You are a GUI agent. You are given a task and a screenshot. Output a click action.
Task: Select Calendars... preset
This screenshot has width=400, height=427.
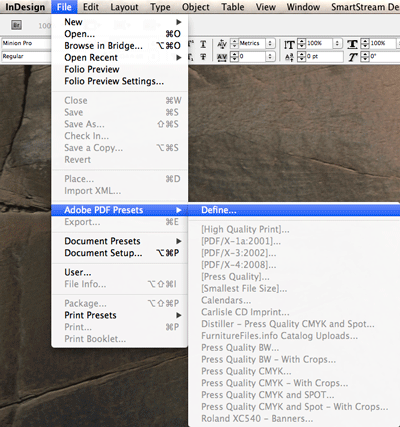click(294, 300)
